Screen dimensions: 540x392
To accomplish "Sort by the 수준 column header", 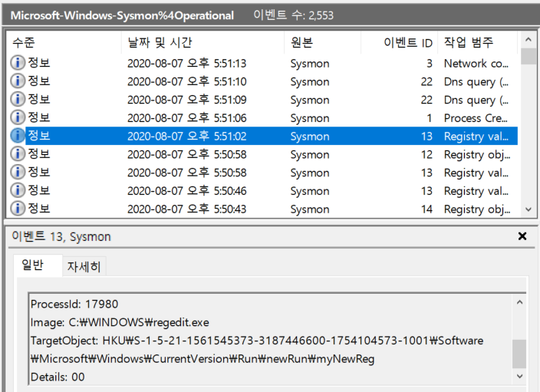I will pyautogui.click(x=64, y=43).
